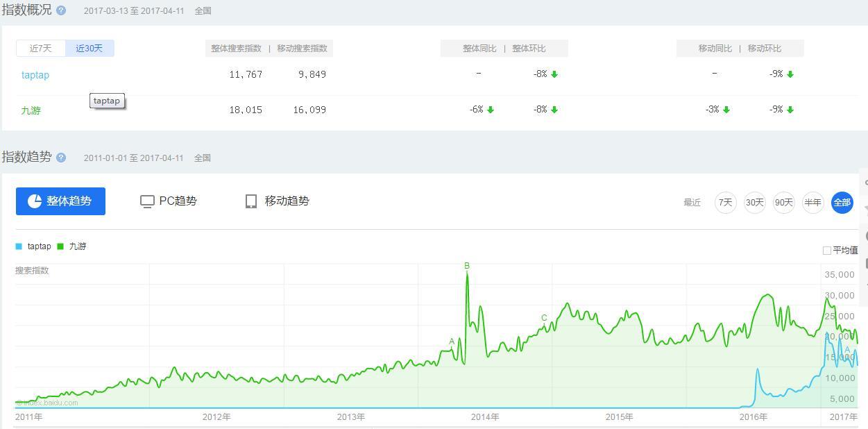Show last 90天 trend
The image size is (868, 429).
point(783,203)
